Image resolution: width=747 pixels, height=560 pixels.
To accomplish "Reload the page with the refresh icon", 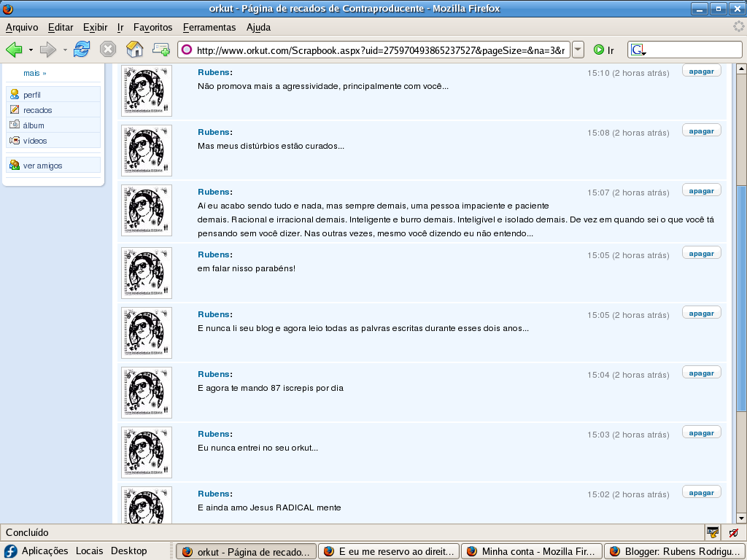I will pos(82,49).
